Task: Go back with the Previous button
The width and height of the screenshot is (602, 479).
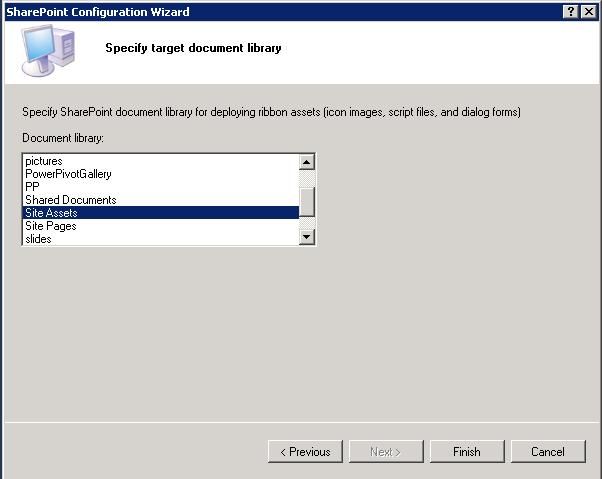Action: point(305,452)
